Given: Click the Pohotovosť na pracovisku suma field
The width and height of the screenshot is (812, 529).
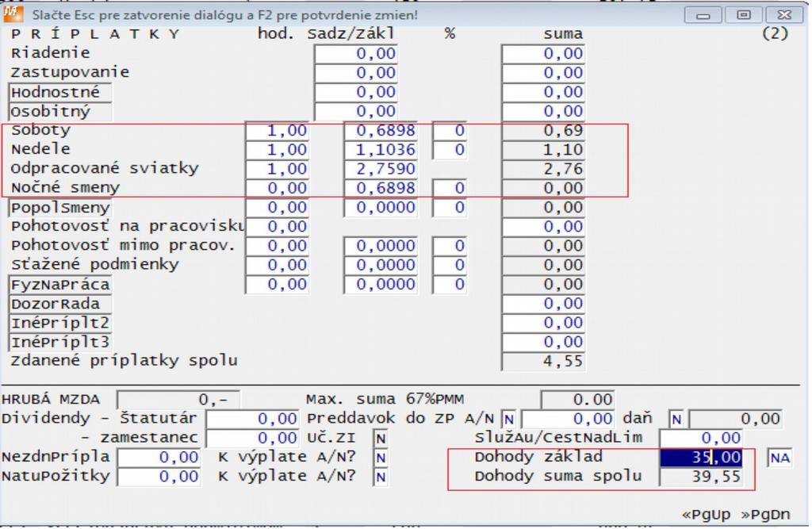Looking at the screenshot, I should pyautogui.click(x=543, y=226).
